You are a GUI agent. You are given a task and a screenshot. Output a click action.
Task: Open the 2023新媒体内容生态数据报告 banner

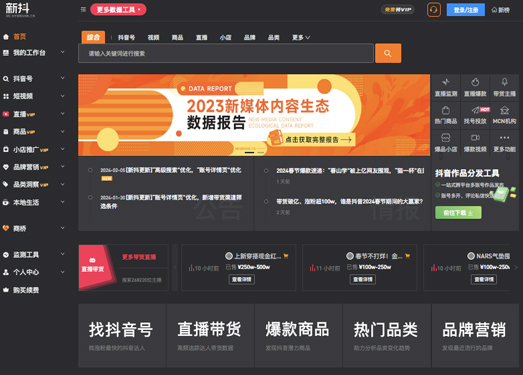254,115
